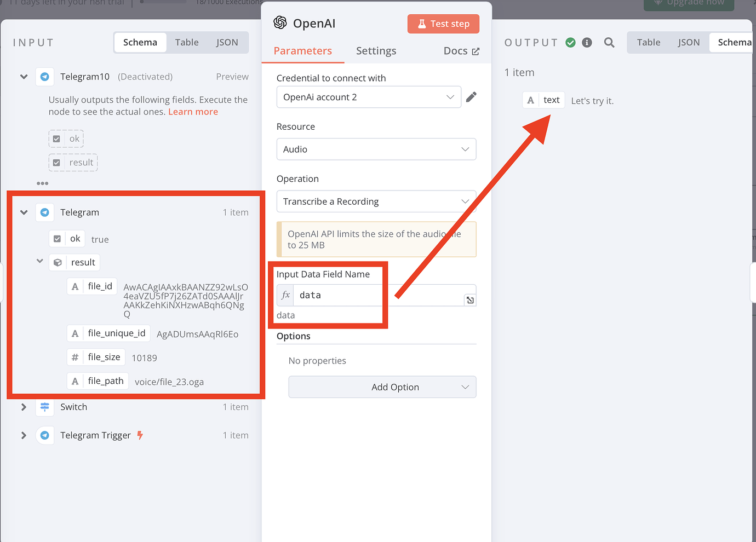Toggle the ok checkbox under Telegram10
Image resolution: width=756 pixels, height=542 pixels.
(x=56, y=139)
